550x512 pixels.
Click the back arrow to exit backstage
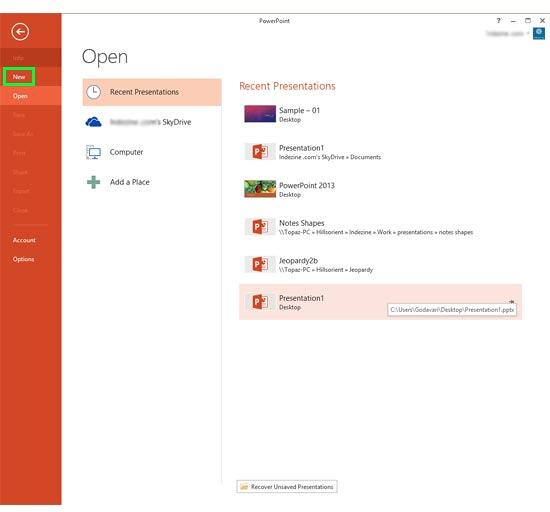(x=20, y=32)
